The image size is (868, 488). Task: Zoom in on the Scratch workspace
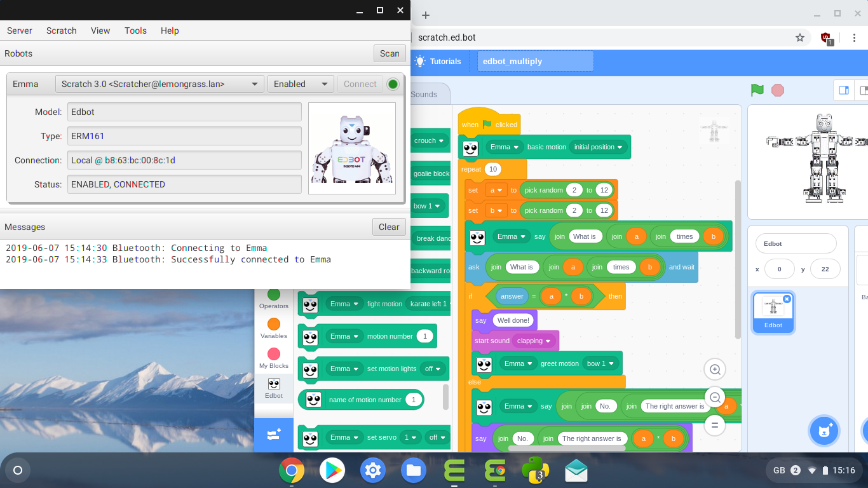point(715,369)
